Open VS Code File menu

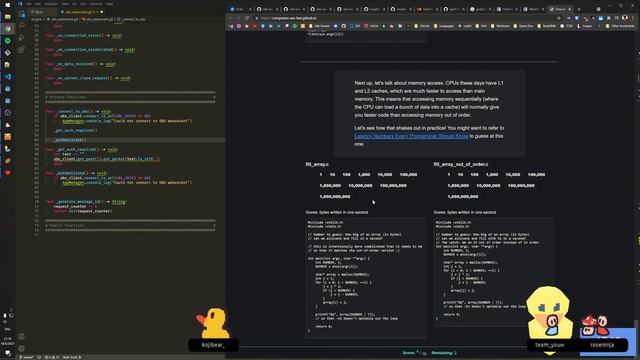(29, 4)
